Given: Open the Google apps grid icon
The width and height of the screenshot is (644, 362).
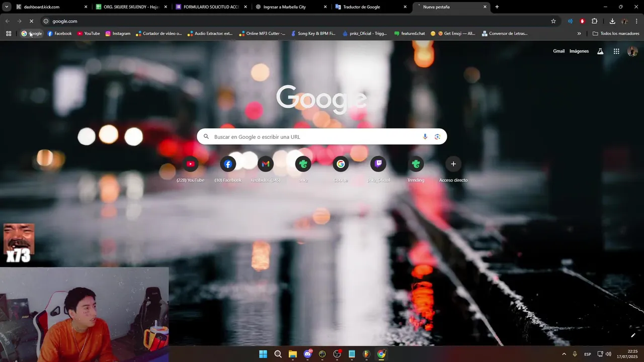Looking at the screenshot, I should [x=616, y=51].
